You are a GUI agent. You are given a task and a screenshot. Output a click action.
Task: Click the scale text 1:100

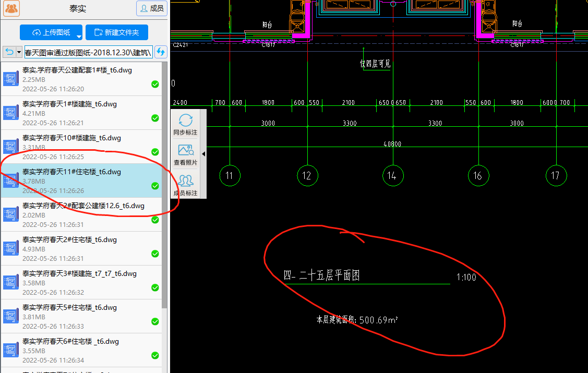(x=466, y=278)
